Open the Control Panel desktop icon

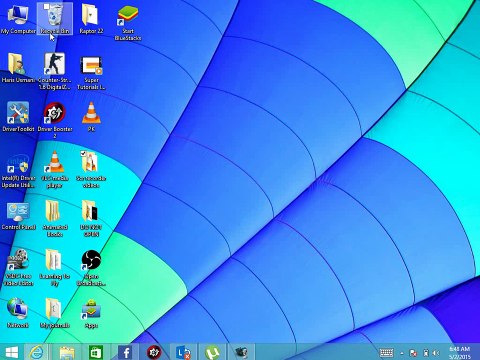(x=18, y=215)
